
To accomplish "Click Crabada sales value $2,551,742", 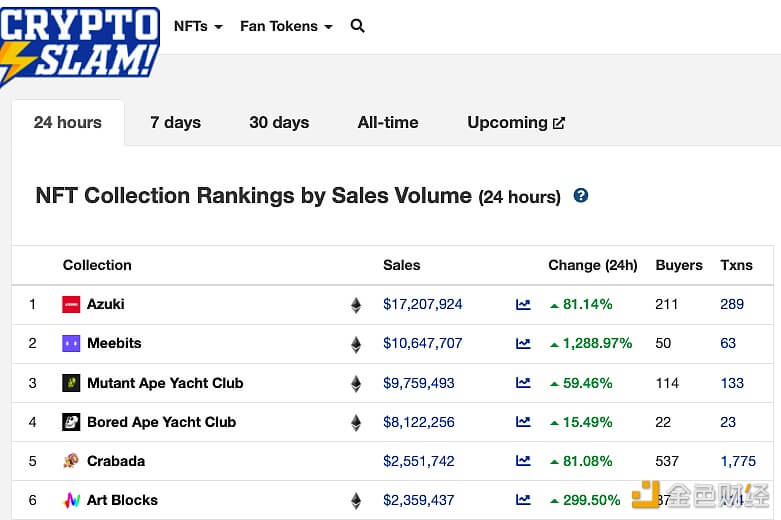I will (x=418, y=461).
